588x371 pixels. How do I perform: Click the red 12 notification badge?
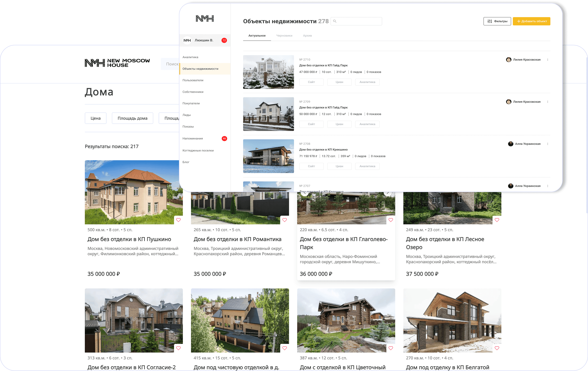224,40
